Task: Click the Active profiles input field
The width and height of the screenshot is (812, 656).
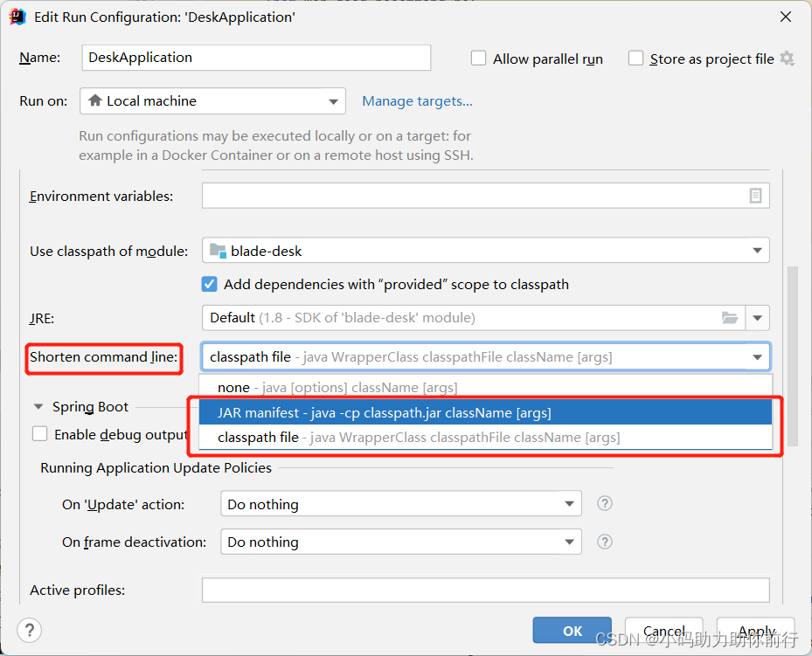Action: coord(486,590)
